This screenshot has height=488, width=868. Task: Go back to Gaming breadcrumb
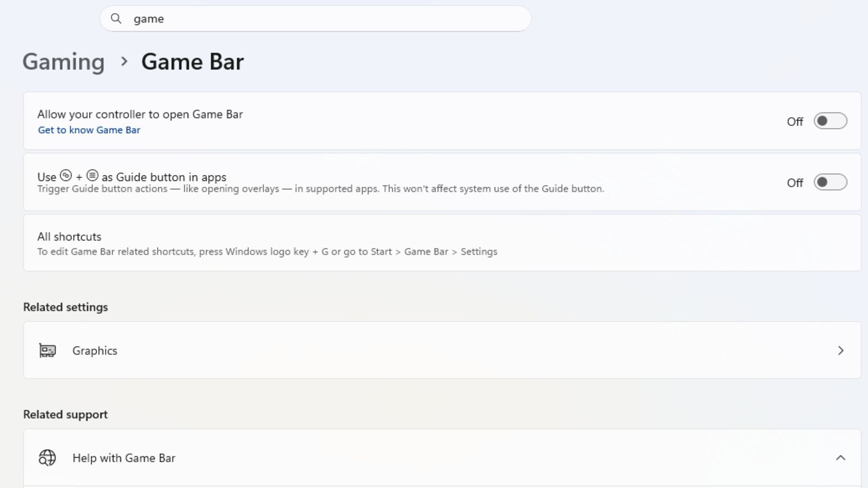point(64,61)
